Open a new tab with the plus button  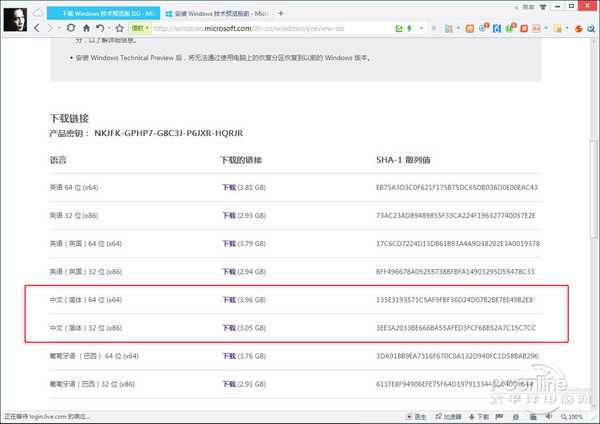pos(280,13)
